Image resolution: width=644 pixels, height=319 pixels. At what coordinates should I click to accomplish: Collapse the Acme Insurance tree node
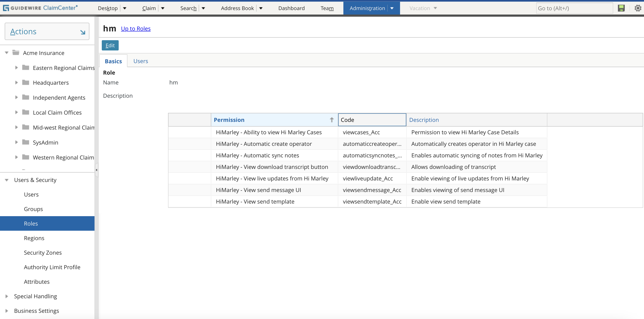tap(6, 53)
